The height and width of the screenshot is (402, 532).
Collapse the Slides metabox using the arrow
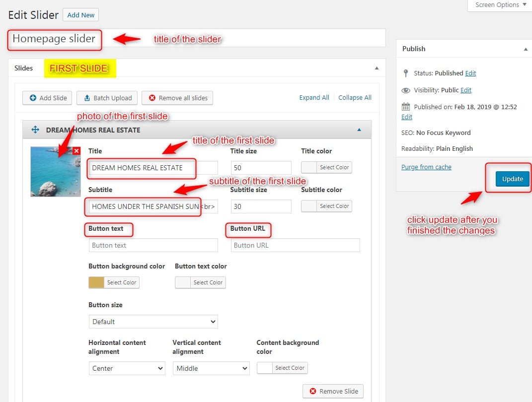[x=376, y=68]
